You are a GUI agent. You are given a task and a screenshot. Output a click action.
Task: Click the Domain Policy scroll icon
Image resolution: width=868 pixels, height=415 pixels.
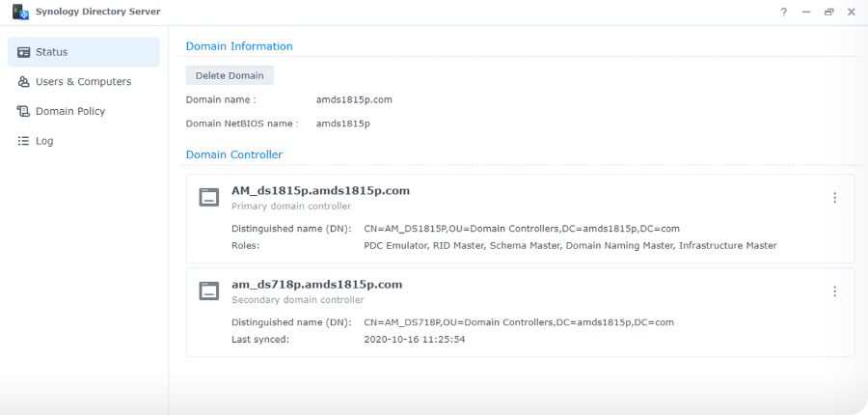[x=23, y=111]
